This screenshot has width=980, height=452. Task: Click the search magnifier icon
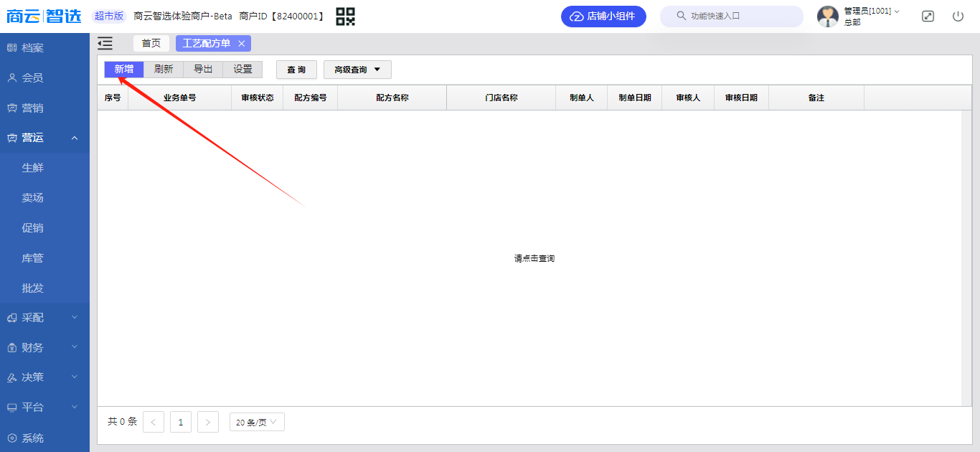pyautogui.click(x=681, y=16)
